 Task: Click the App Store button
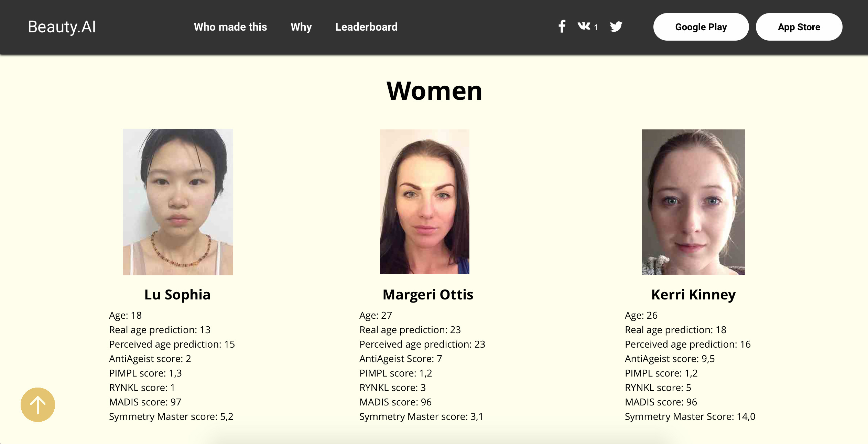tap(799, 27)
